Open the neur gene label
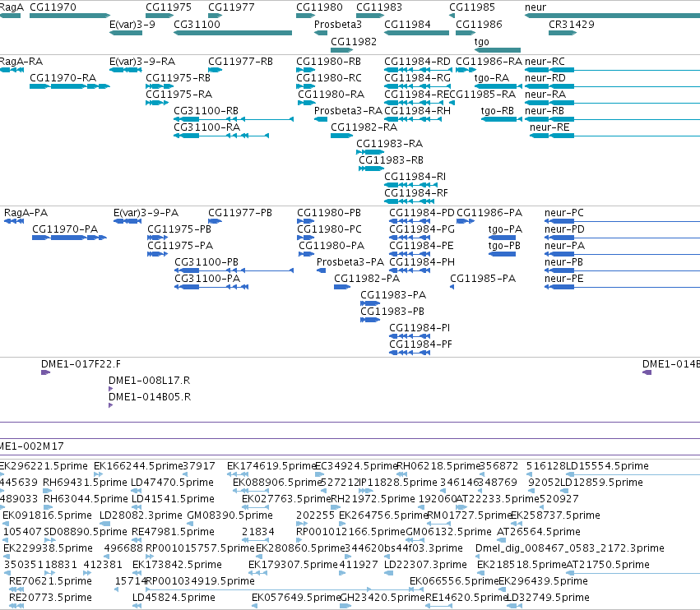Screen dimensions: 700x610 coord(535,7)
